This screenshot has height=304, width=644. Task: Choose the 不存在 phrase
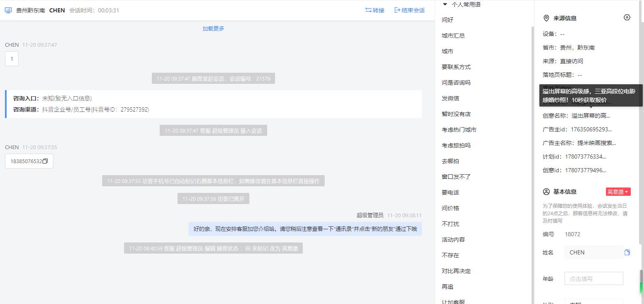pos(450,255)
